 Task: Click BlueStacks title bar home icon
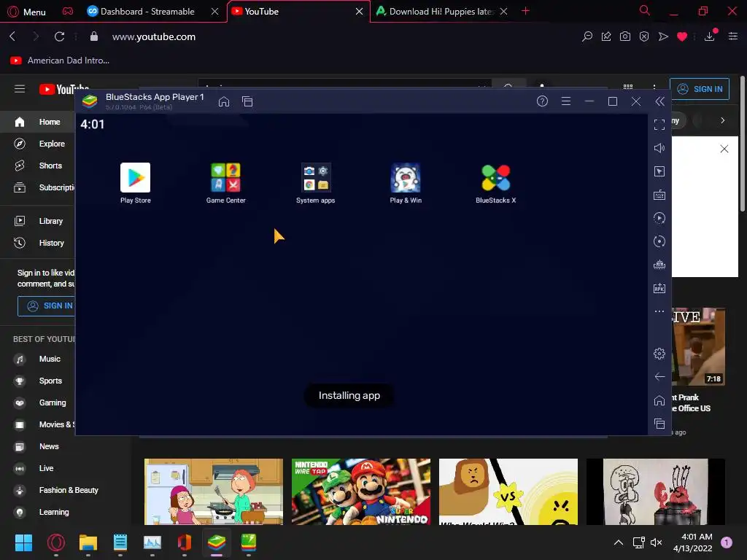[x=224, y=101]
